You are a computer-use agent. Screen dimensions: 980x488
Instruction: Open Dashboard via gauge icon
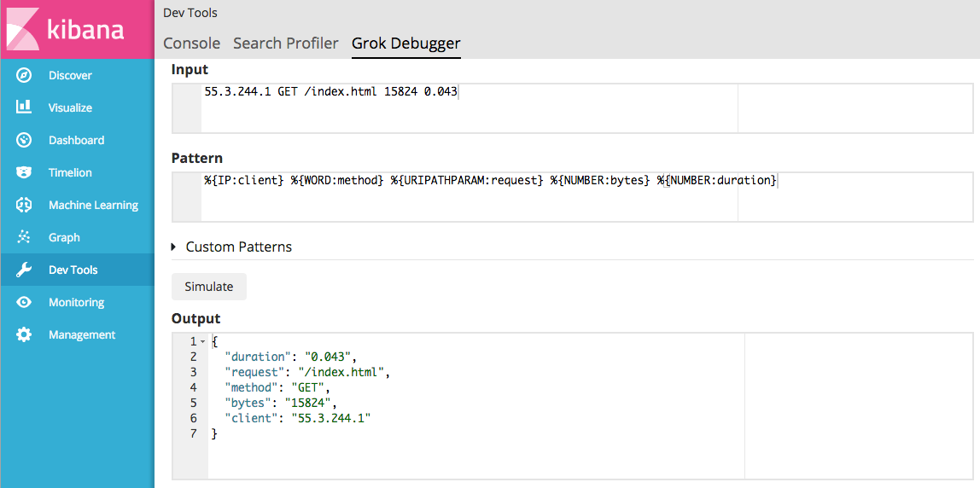coord(24,140)
